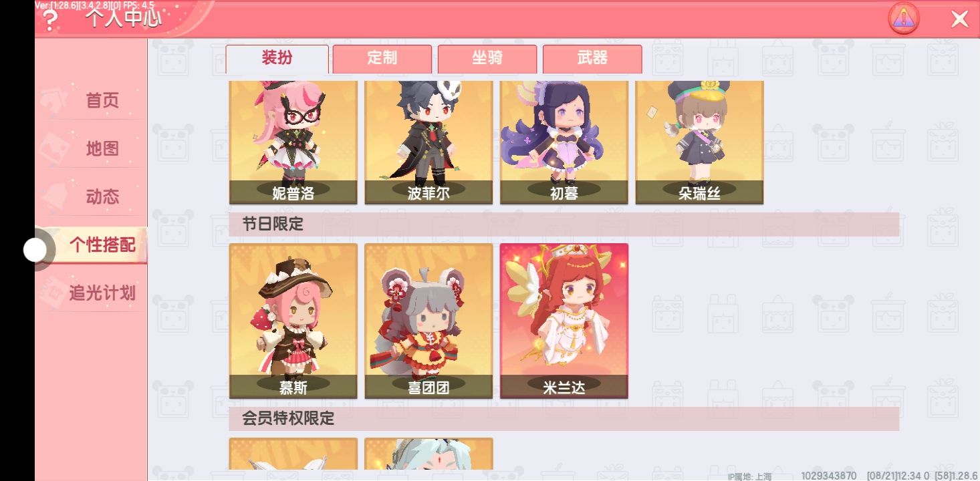Choose 个性搭配 in the sidebar
980x481 pixels.
click(x=102, y=245)
